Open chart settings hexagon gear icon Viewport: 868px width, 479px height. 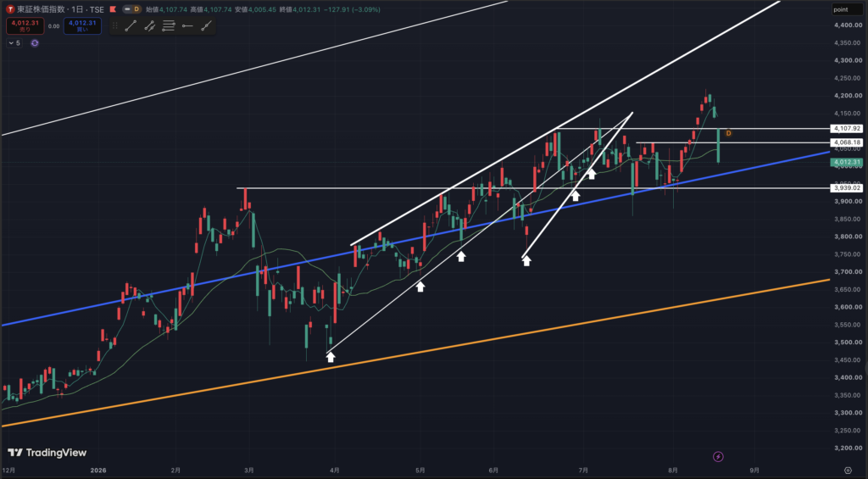pos(848,471)
